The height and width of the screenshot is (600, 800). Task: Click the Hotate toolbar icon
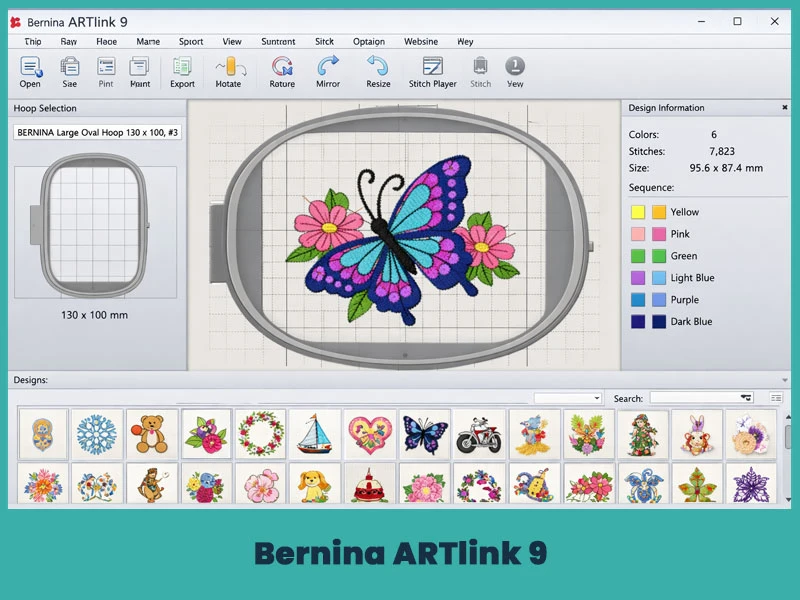tap(231, 67)
